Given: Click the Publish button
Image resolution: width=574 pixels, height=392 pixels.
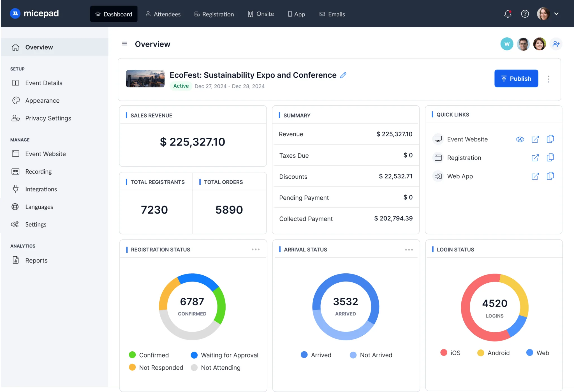Looking at the screenshot, I should click(516, 79).
